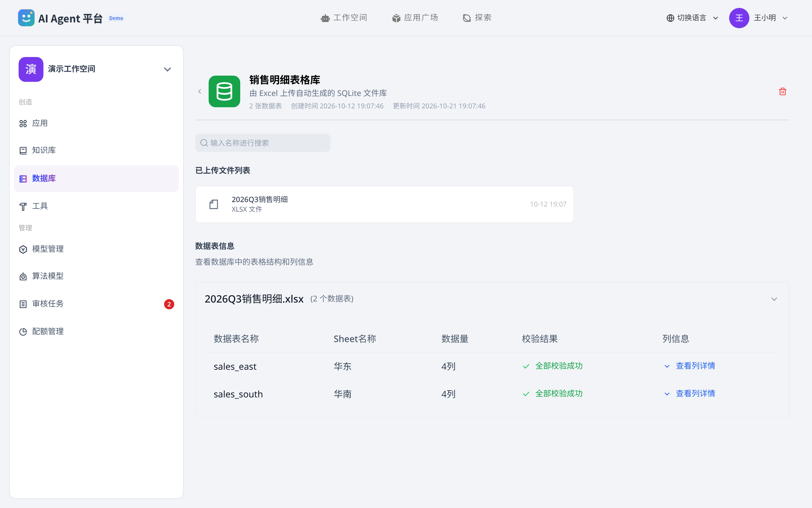The height and width of the screenshot is (508, 812).
Task: Click 查看列详情 for sales_east
Action: coord(690,366)
